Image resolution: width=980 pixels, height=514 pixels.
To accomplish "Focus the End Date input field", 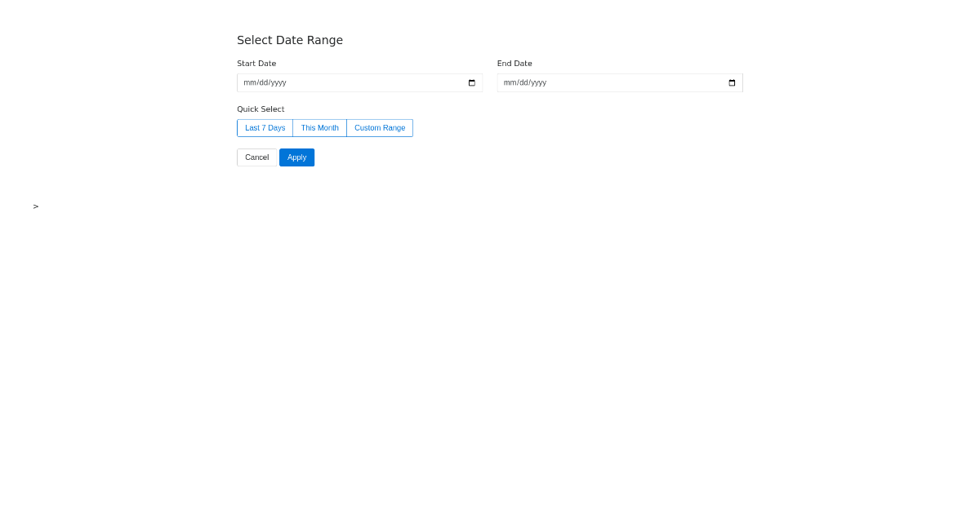I will point(604,82).
